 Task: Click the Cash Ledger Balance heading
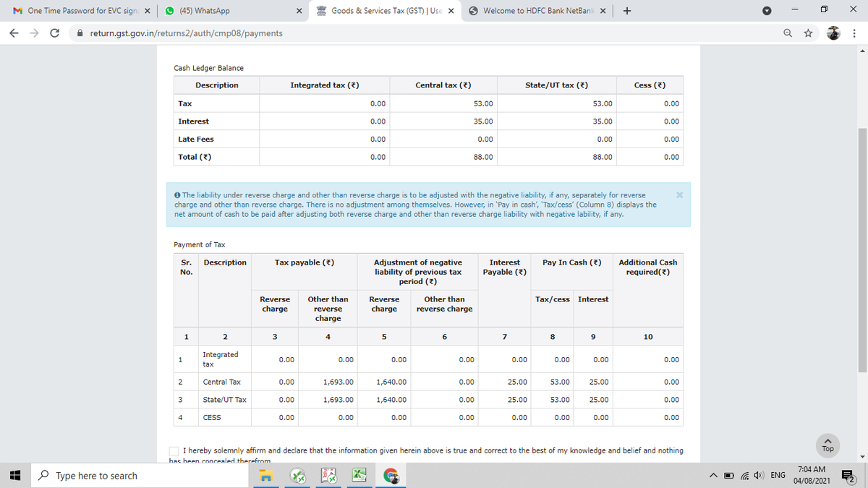pyautogui.click(x=209, y=68)
